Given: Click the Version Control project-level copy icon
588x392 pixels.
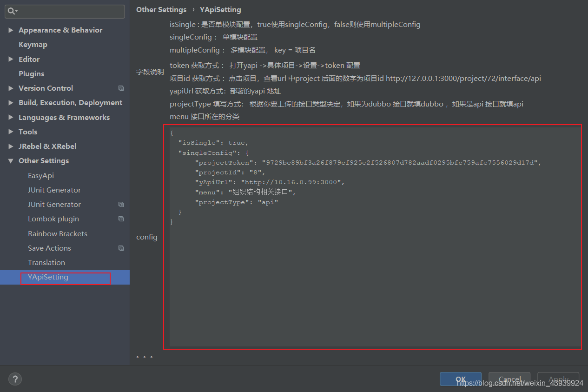Looking at the screenshot, I should tap(121, 88).
